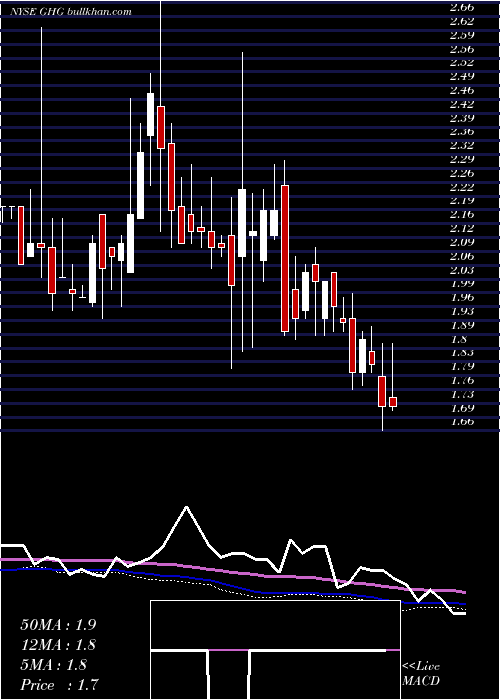Click the 50MA : 1.9 readout
The width and height of the screenshot is (500, 700).
[x=58, y=625]
